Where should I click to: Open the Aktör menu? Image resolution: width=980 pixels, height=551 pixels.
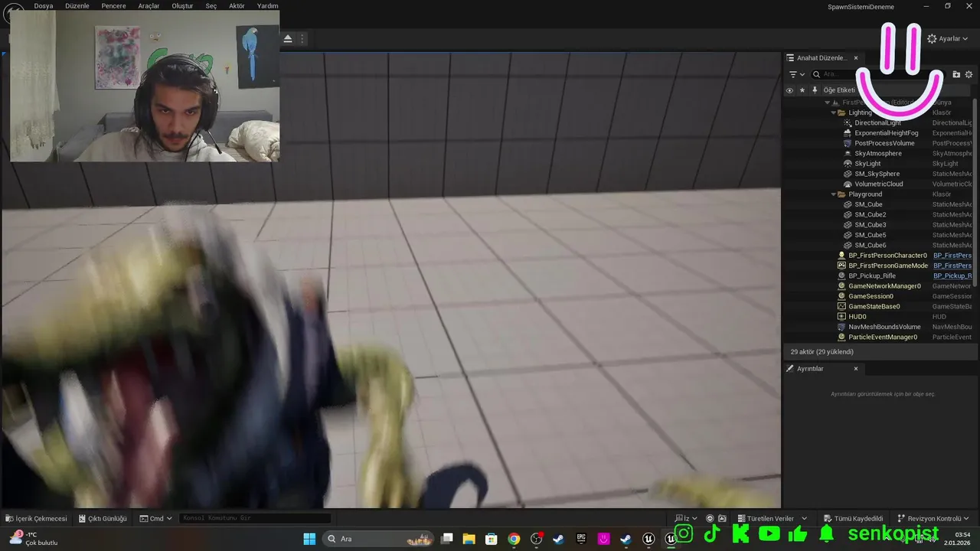point(237,5)
